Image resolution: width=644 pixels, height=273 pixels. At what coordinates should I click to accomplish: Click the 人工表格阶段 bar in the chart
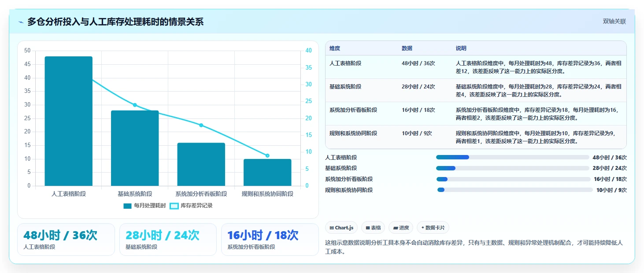click(x=69, y=121)
